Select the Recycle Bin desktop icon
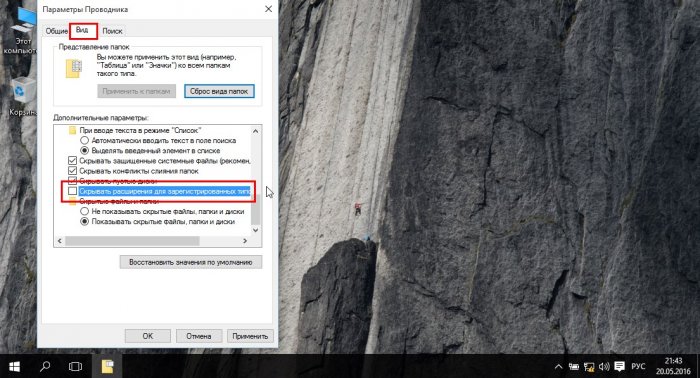 pos(21,97)
